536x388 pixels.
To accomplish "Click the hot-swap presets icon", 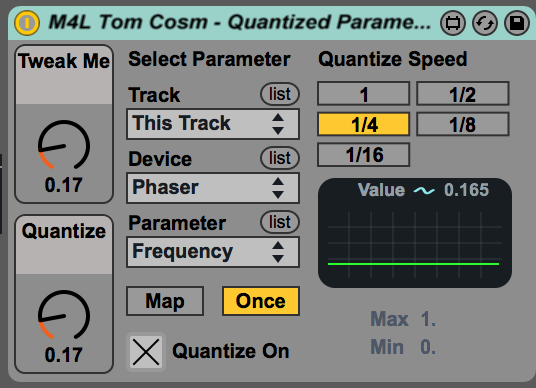I will click(x=485, y=23).
